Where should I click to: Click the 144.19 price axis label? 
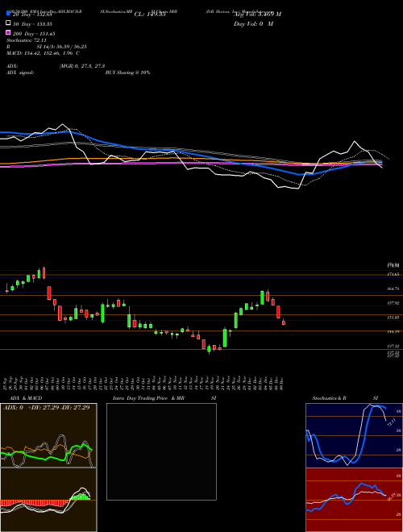point(393,331)
